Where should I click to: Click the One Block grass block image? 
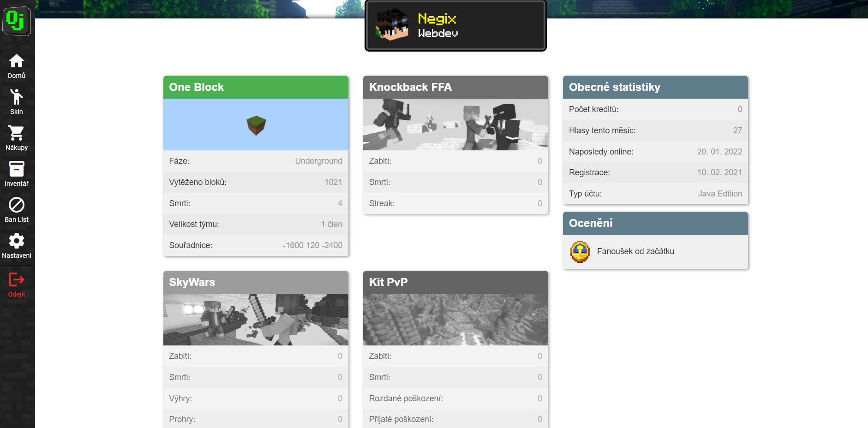click(x=256, y=125)
